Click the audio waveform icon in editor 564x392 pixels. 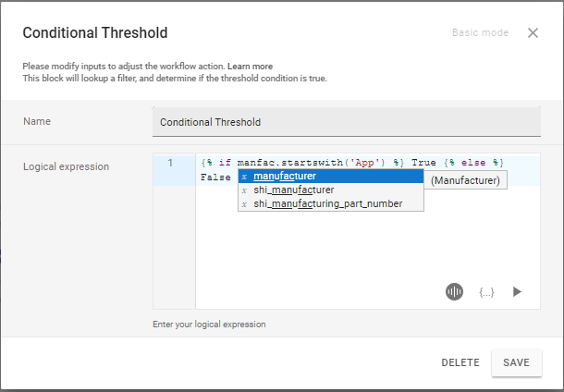[454, 291]
